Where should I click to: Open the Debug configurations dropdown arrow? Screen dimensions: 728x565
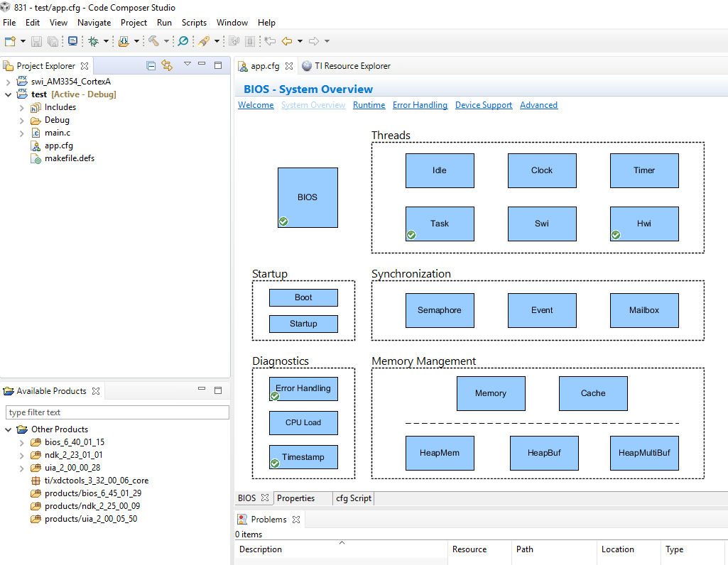[x=107, y=41]
